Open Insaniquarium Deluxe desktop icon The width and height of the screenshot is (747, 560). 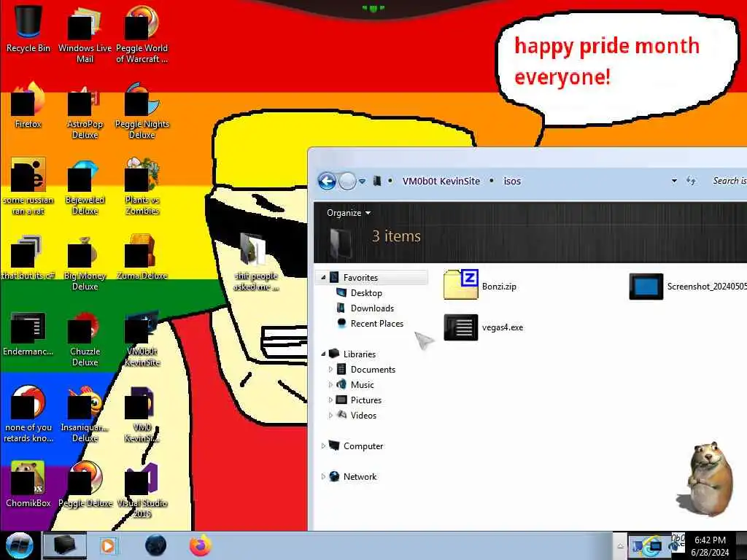pos(85,414)
